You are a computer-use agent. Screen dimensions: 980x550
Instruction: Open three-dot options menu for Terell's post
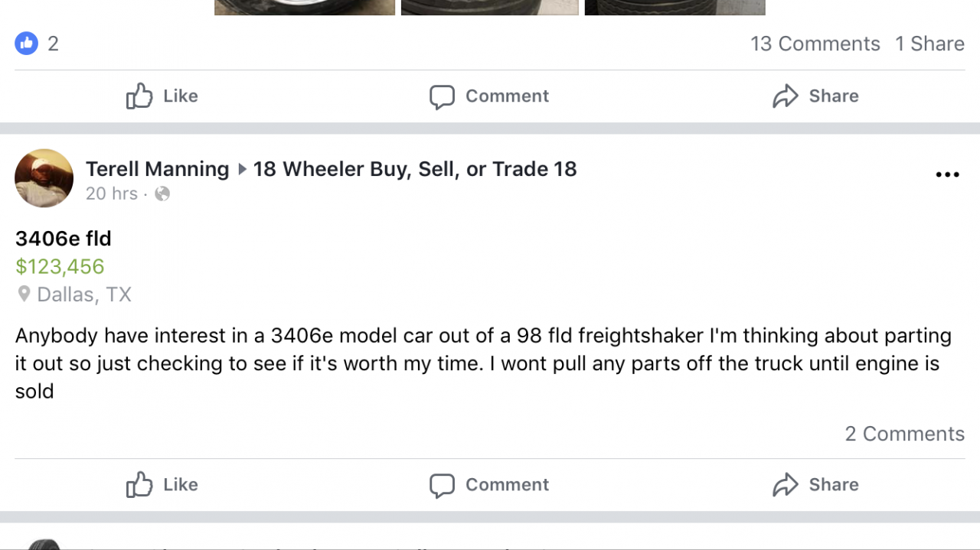tap(947, 175)
